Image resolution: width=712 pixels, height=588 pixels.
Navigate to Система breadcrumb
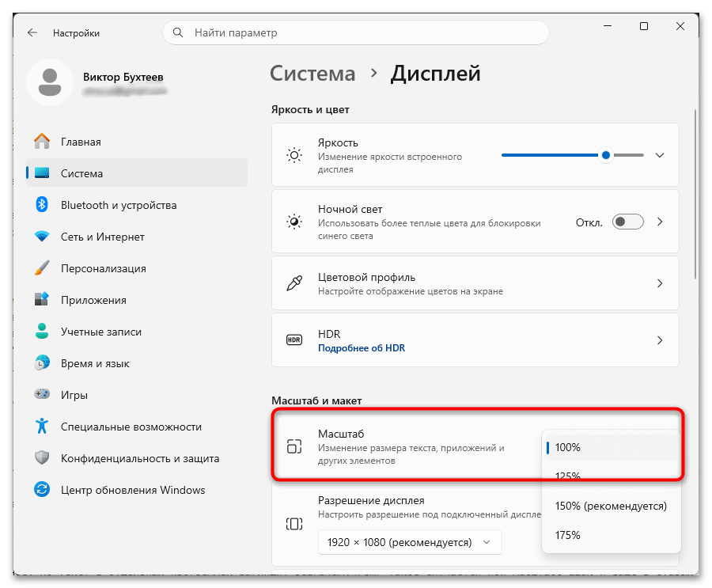pyautogui.click(x=312, y=73)
